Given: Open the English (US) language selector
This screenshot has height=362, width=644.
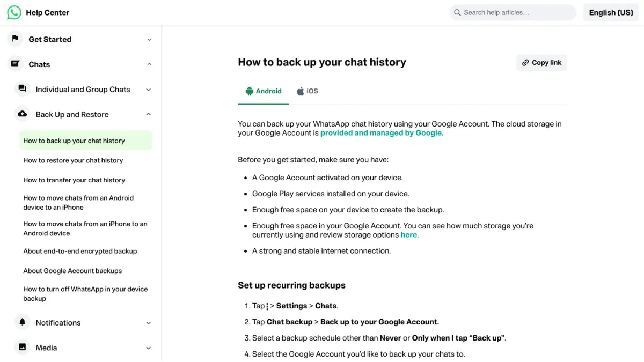Looking at the screenshot, I should click(611, 12).
